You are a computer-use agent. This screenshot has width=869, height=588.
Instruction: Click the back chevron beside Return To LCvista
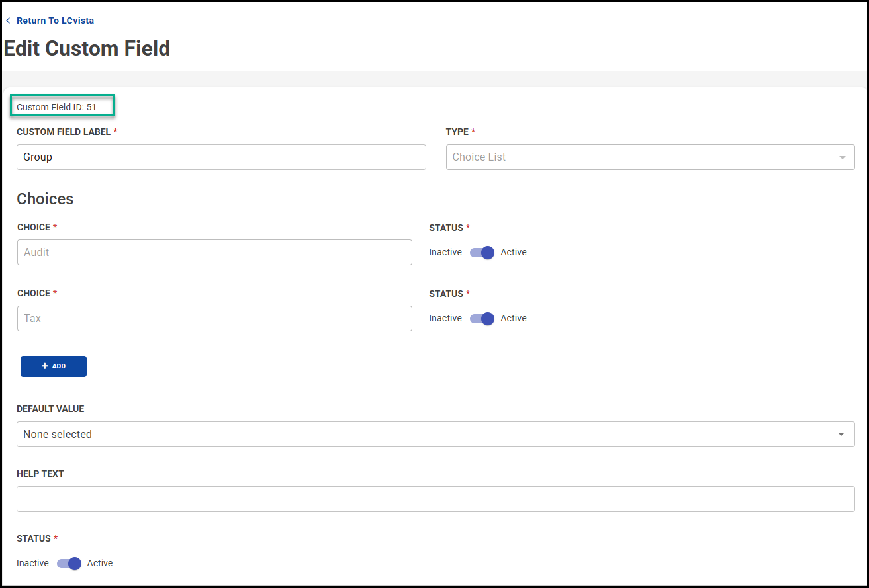coord(8,21)
